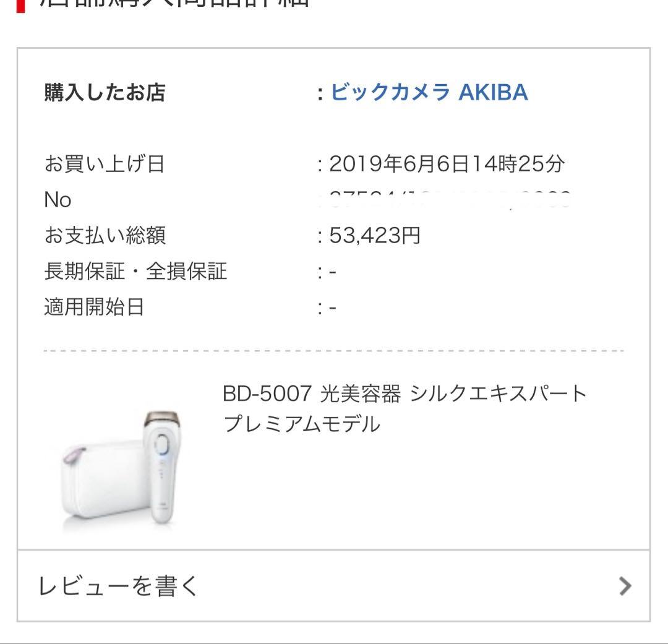Click the purchase detail card area
The height and width of the screenshot is (644, 668).
[334, 297]
